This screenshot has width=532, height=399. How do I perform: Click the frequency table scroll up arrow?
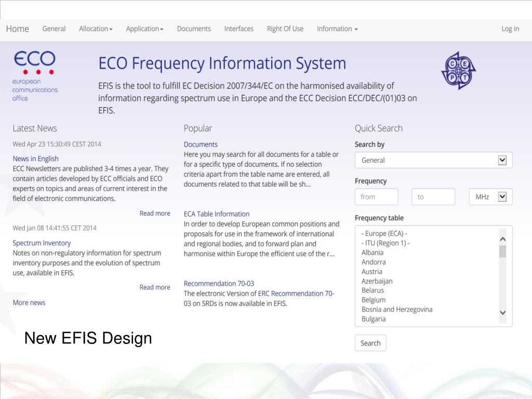[503, 239]
